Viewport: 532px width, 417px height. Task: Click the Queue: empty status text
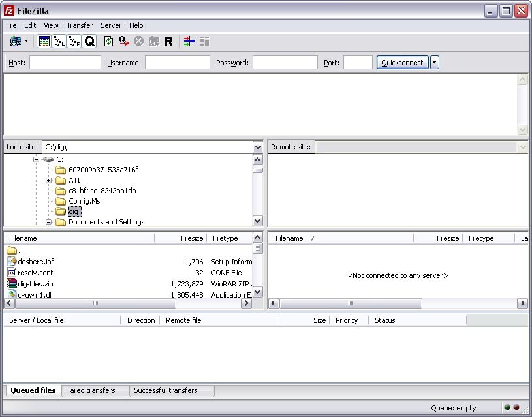tap(453, 408)
